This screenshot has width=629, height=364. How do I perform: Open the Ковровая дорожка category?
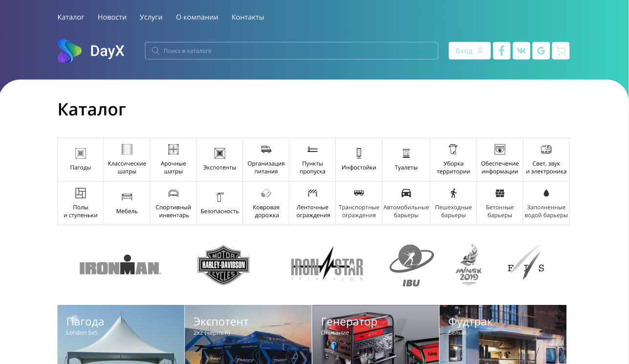tap(266, 203)
